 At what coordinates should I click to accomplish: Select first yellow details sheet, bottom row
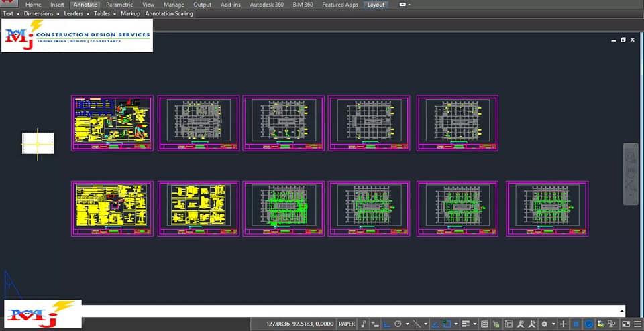click(112, 208)
